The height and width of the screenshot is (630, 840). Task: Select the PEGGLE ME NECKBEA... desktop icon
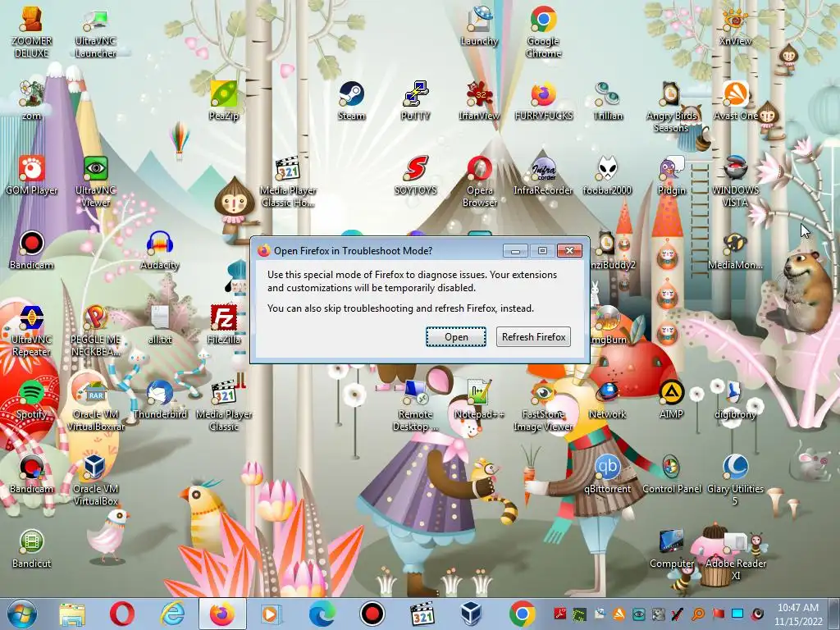pyautogui.click(x=95, y=330)
